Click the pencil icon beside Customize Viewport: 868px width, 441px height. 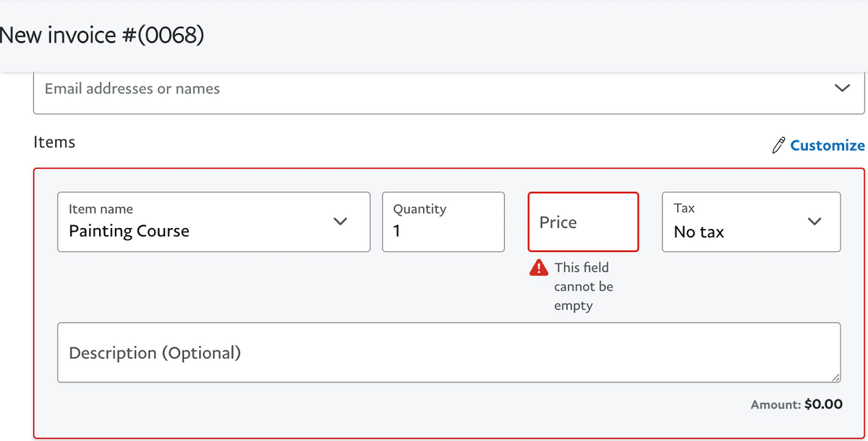pyautogui.click(x=778, y=146)
